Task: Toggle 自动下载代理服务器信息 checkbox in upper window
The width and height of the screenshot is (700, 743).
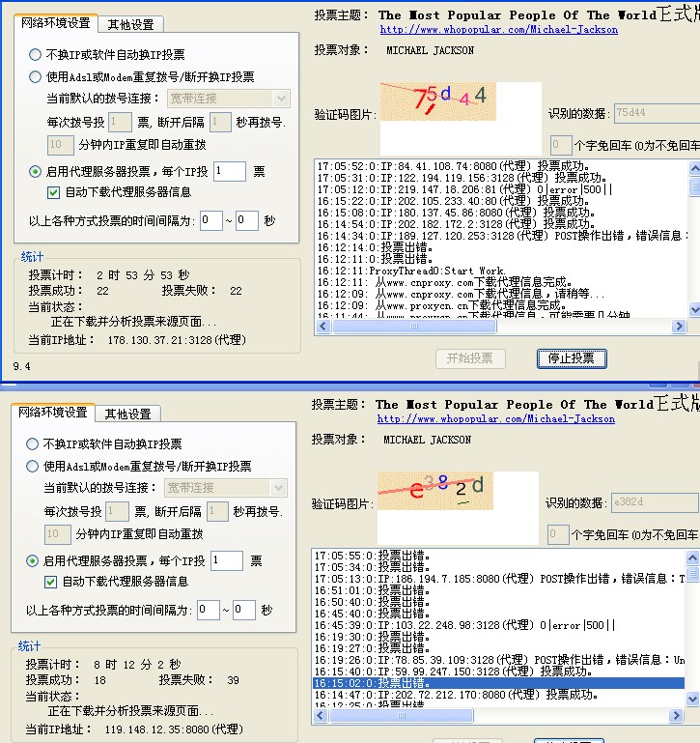Action: point(54,192)
